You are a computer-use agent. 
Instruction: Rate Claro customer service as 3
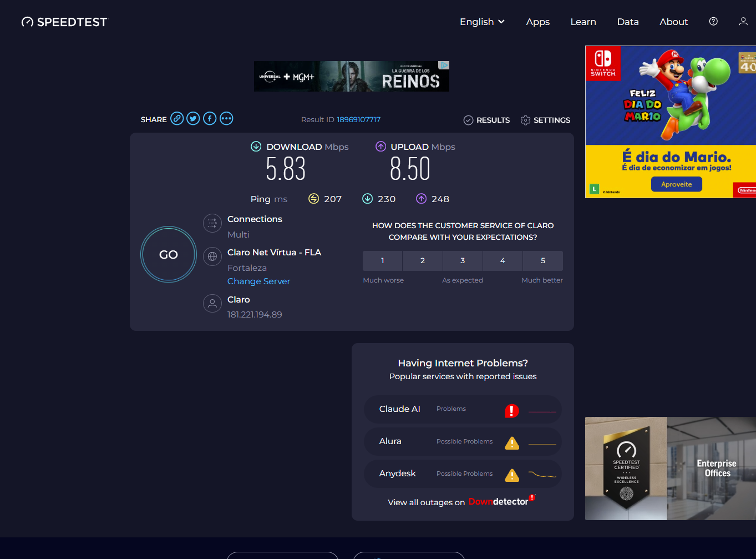point(463,260)
